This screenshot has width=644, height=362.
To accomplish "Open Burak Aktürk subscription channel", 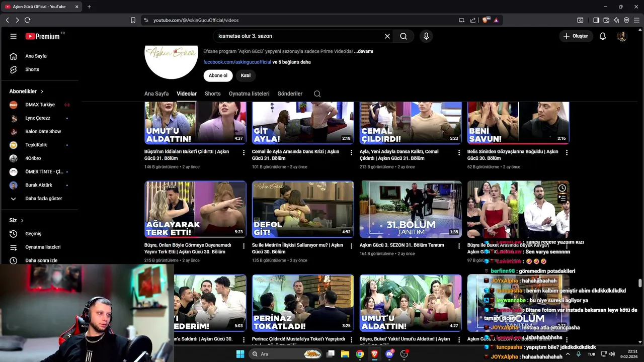I will click(39, 185).
